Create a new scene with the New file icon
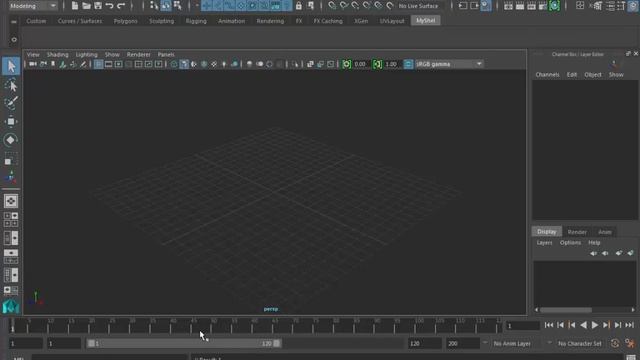 (75, 6)
